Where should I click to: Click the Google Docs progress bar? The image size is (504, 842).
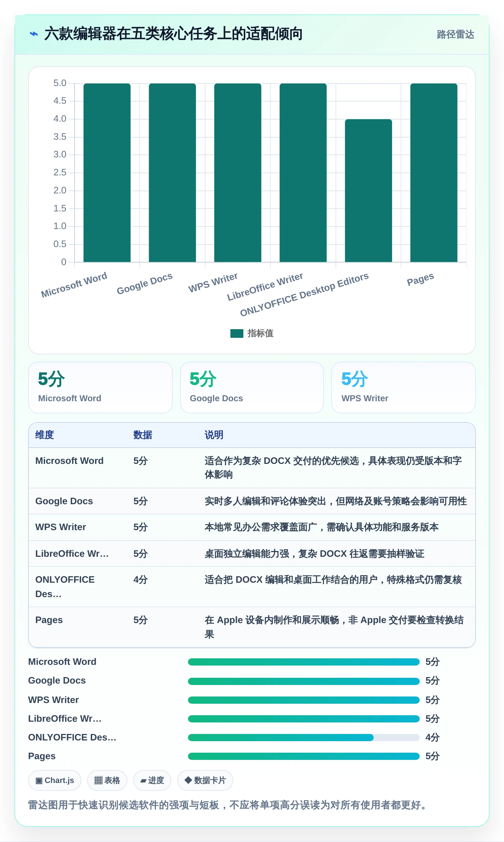pyautogui.click(x=304, y=681)
